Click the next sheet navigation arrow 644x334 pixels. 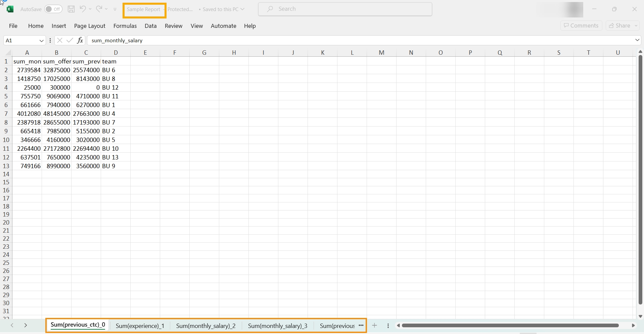coord(26,326)
